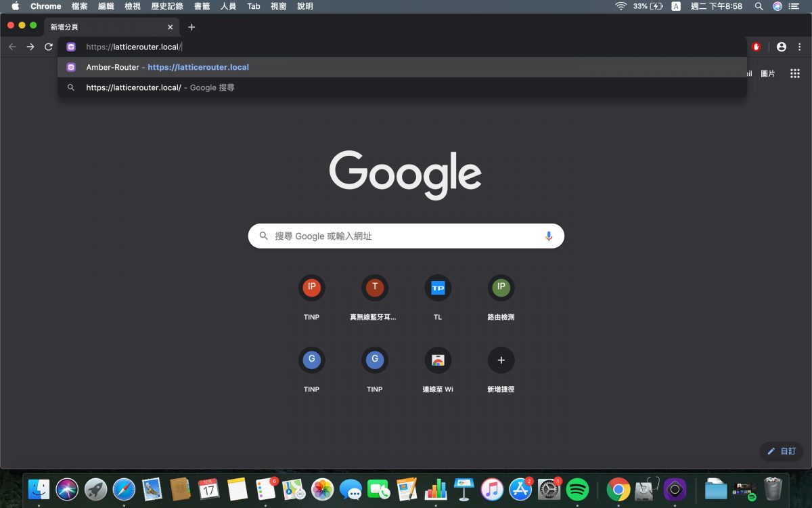Image resolution: width=812 pixels, height=508 pixels.
Task: Open the 說明 menu
Action: click(305, 6)
